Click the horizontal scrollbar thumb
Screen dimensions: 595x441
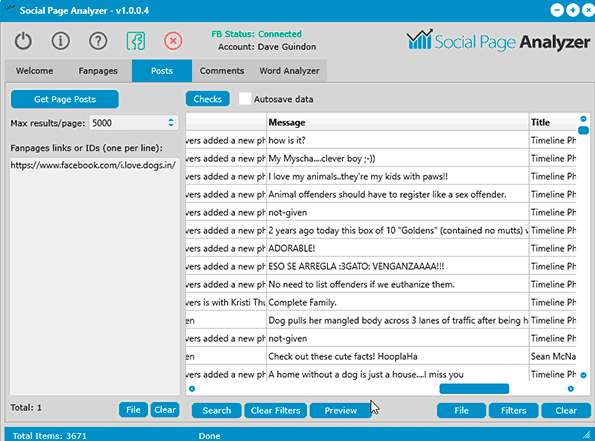474,389
